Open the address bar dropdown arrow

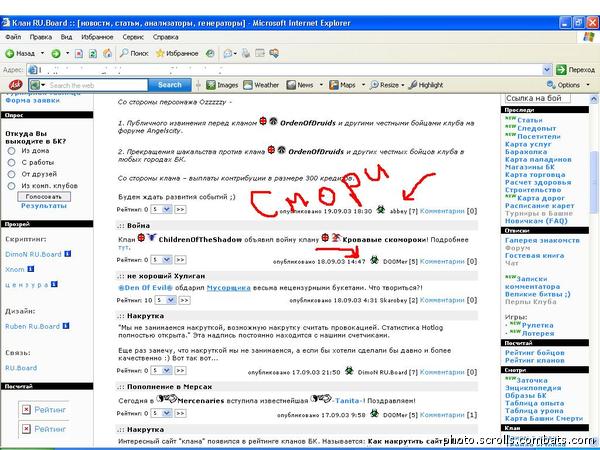tap(547, 70)
